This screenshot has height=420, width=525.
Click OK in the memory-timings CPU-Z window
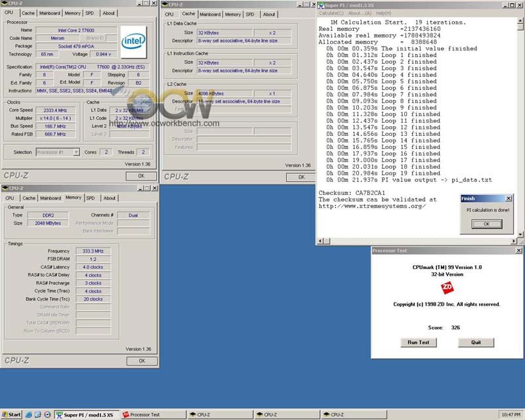tap(142, 361)
